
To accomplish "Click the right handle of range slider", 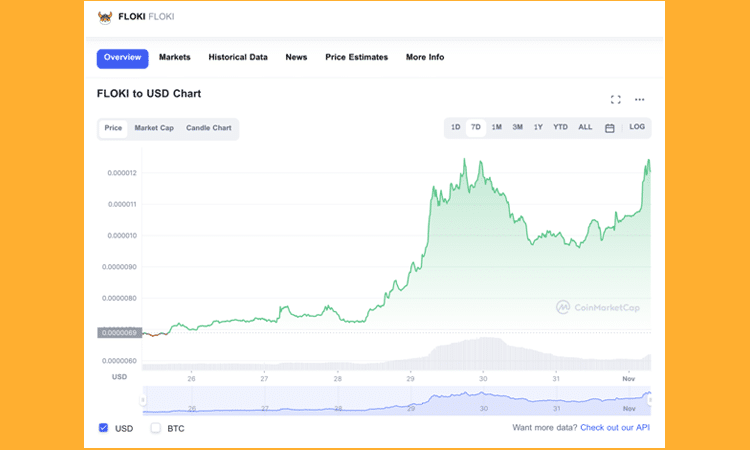I will 650,400.
